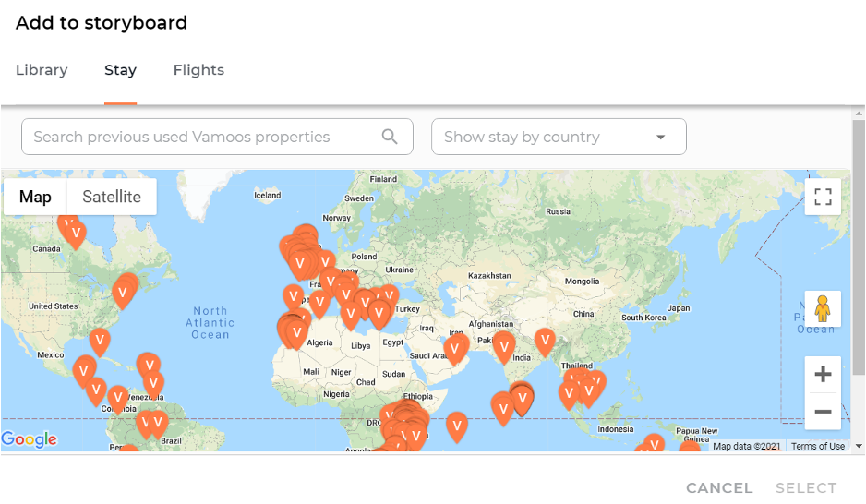
Task: Select the pin in the Indian Ocean south of Ethiopia
Action: point(457,426)
